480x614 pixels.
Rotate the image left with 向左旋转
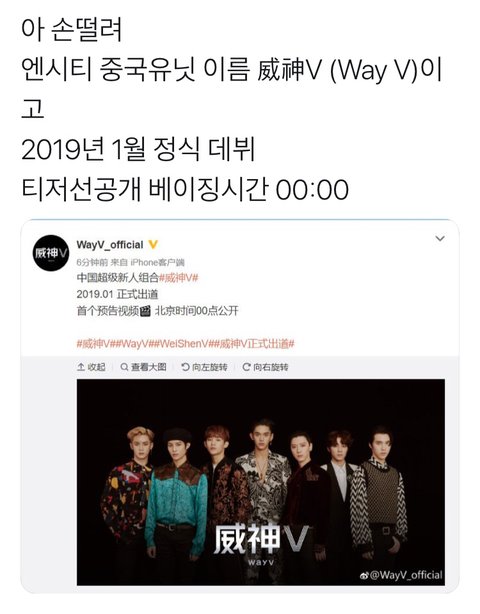(x=204, y=367)
